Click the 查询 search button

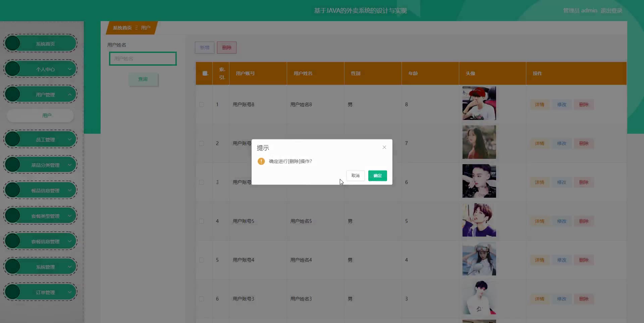click(x=143, y=79)
